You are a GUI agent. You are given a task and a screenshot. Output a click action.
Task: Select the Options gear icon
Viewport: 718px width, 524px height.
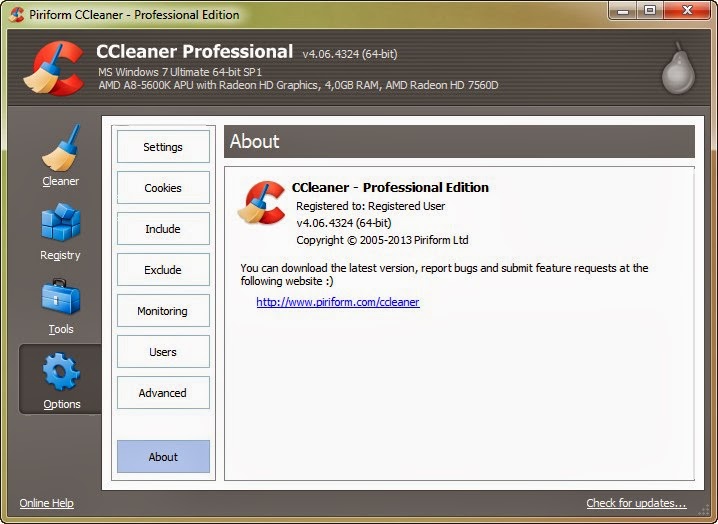point(61,371)
